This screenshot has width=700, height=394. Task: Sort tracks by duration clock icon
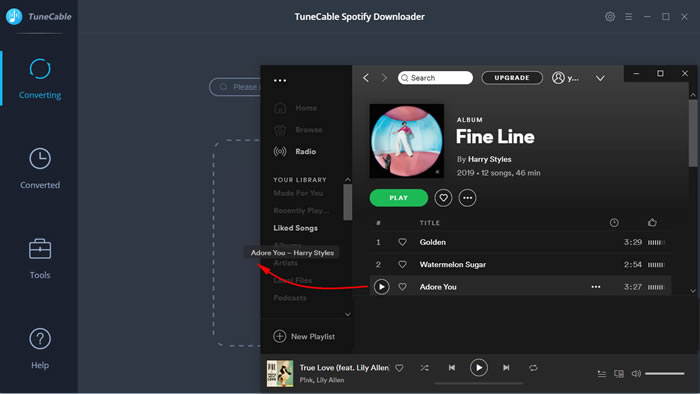[x=614, y=223]
